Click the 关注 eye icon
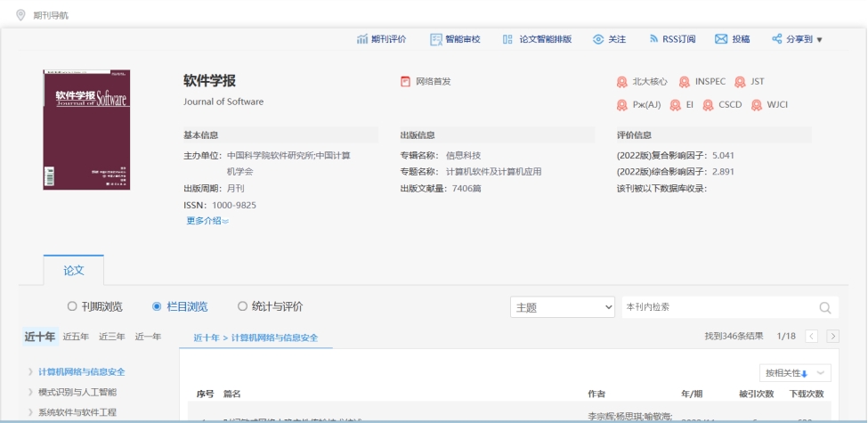The image size is (868, 423). (598, 39)
